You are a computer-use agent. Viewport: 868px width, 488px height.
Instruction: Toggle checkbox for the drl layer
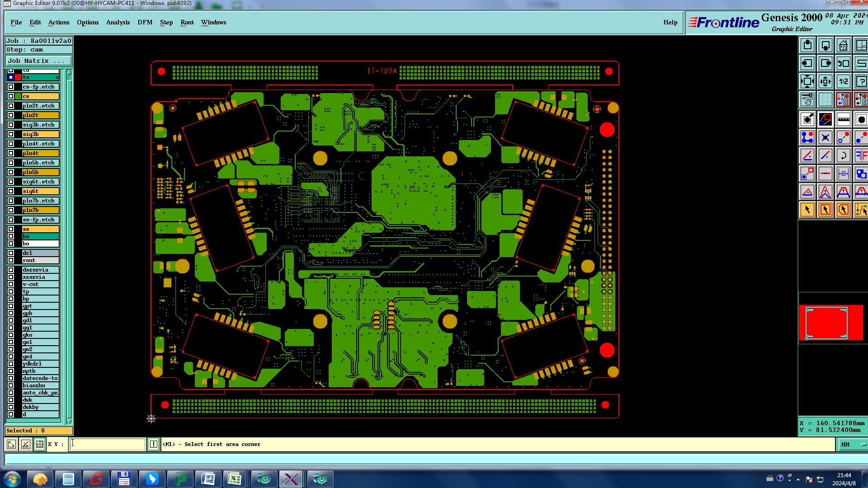pyautogui.click(x=11, y=253)
